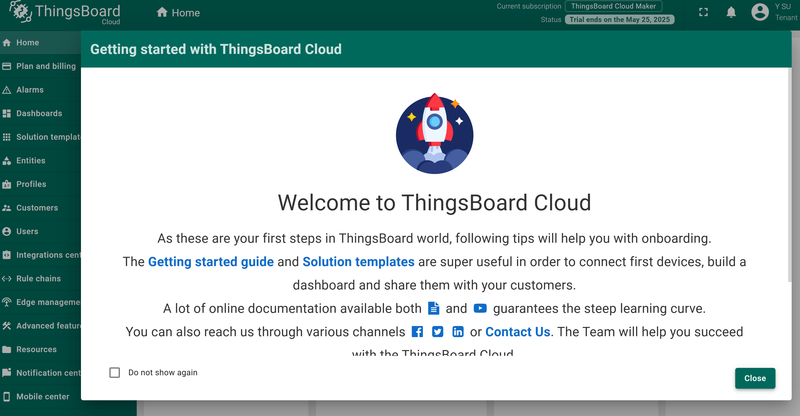Click the Plan and billing card icon

(7, 66)
